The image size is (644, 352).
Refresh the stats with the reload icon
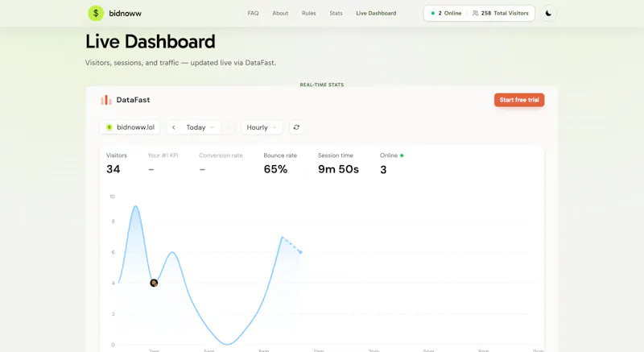tap(296, 127)
